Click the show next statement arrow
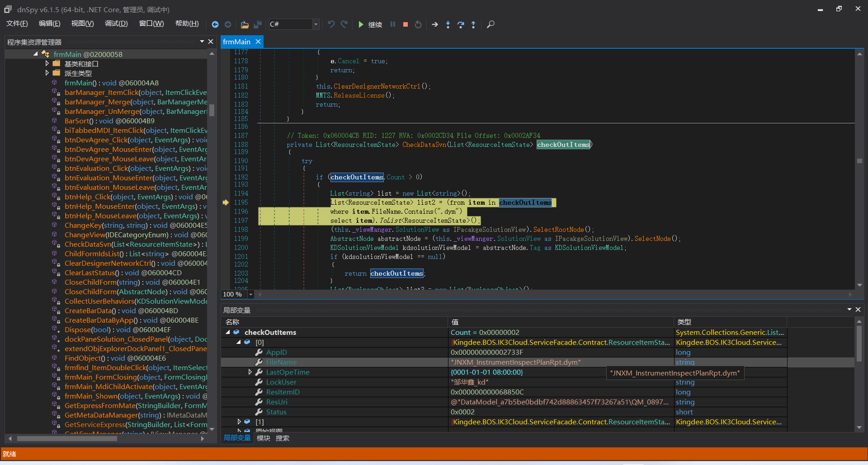The width and height of the screenshot is (868, 465). point(435,24)
